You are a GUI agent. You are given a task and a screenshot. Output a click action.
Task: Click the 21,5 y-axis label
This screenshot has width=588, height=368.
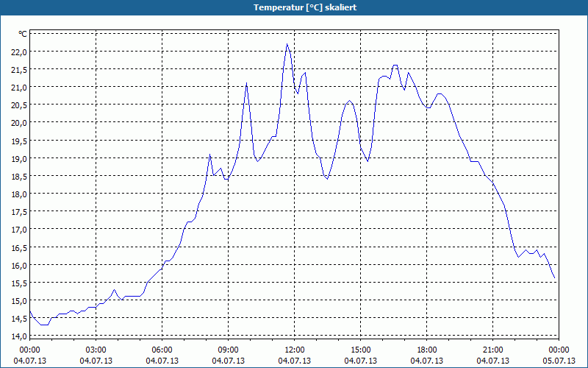pos(19,69)
